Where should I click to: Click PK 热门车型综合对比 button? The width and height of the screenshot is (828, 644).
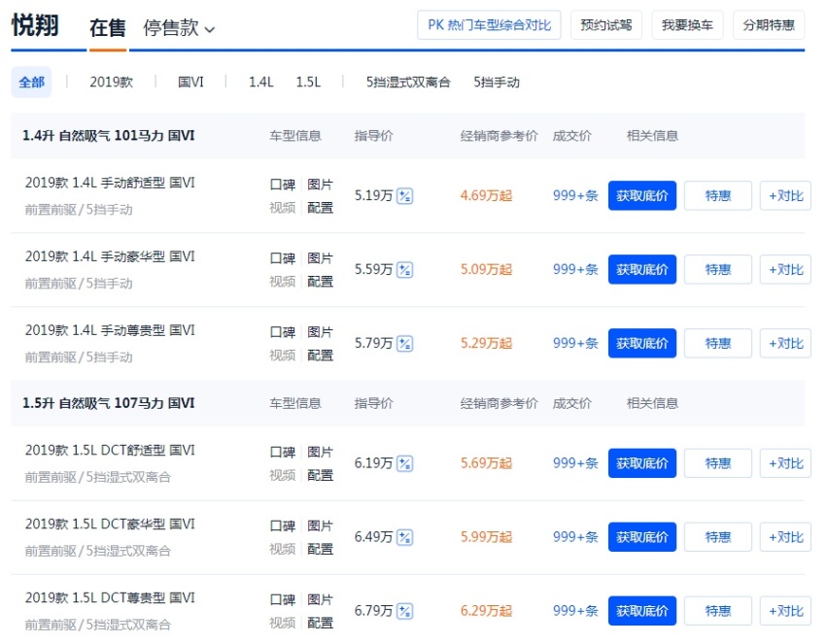click(489, 25)
